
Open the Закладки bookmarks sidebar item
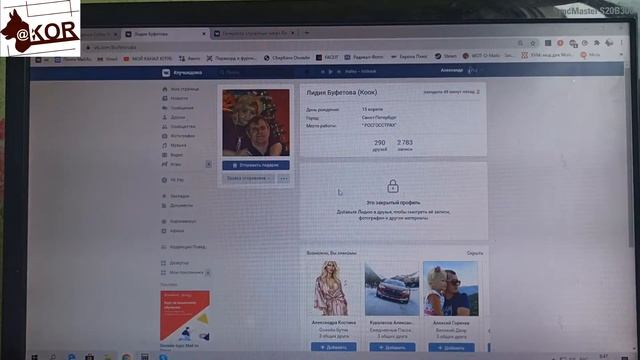coord(176,196)
